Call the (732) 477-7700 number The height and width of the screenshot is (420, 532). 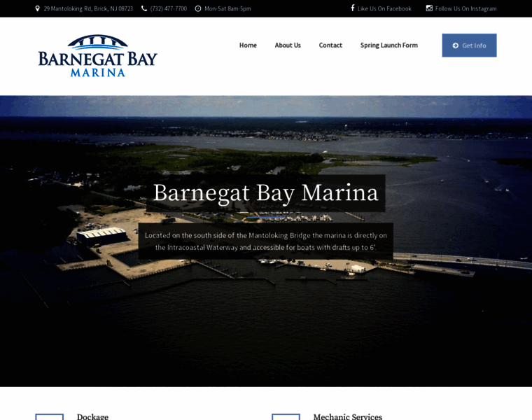click(x=168, y=8)
